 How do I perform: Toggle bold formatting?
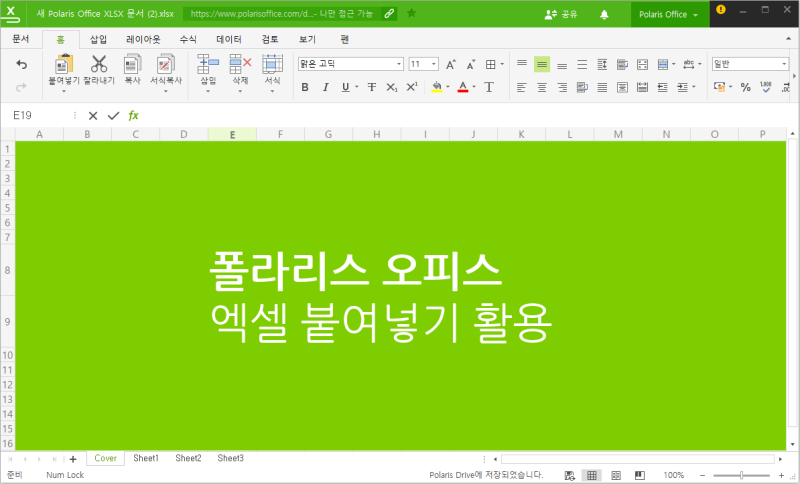[305, 87]
